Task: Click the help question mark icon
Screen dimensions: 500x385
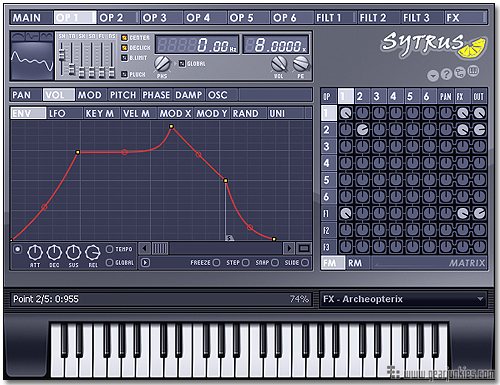Action: pyautogui.click(x=446, y=74)
